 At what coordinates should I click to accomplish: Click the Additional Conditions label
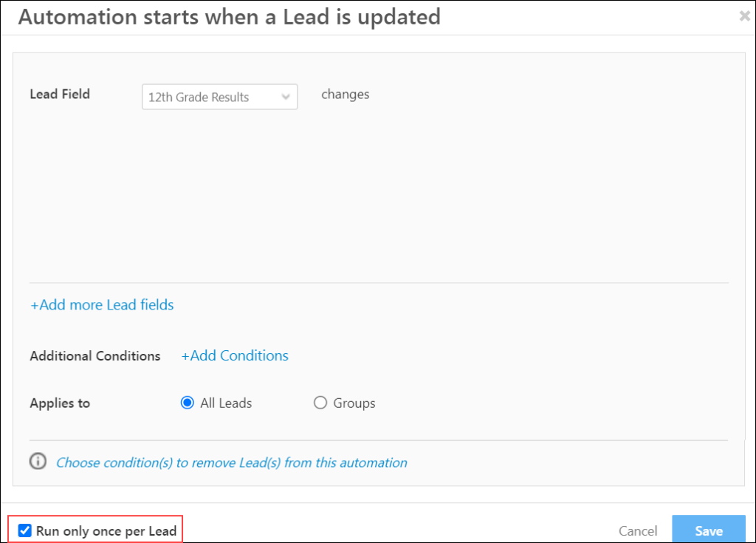point(94,355)
